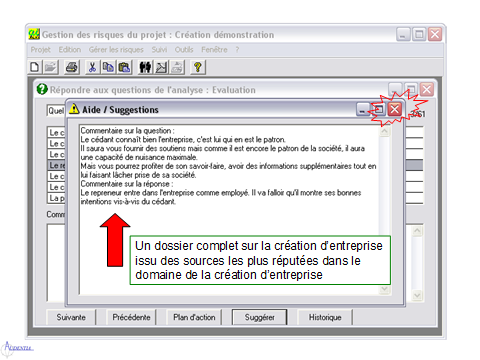This screenshot has height=360, width=480.
Task: Click the Suivante button
Action: [x=71, y=317]
